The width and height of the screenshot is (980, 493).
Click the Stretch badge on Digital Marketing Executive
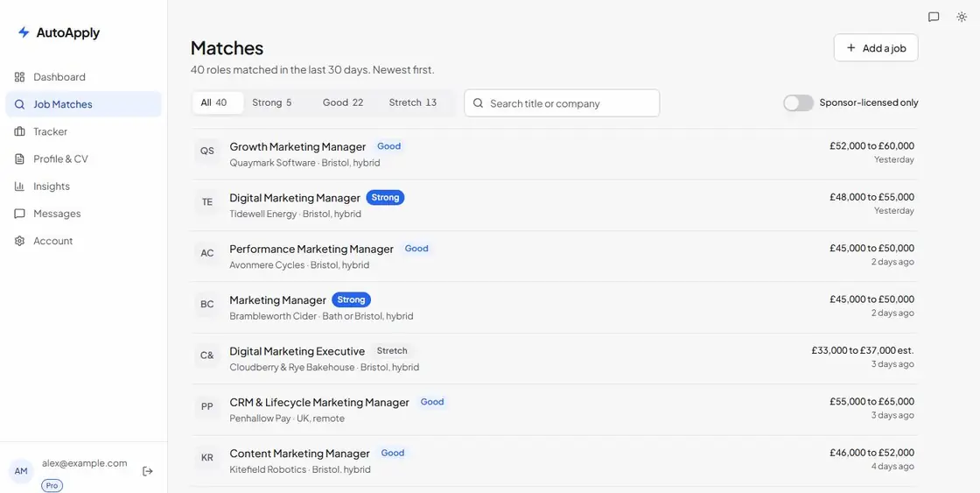[392, 351]
